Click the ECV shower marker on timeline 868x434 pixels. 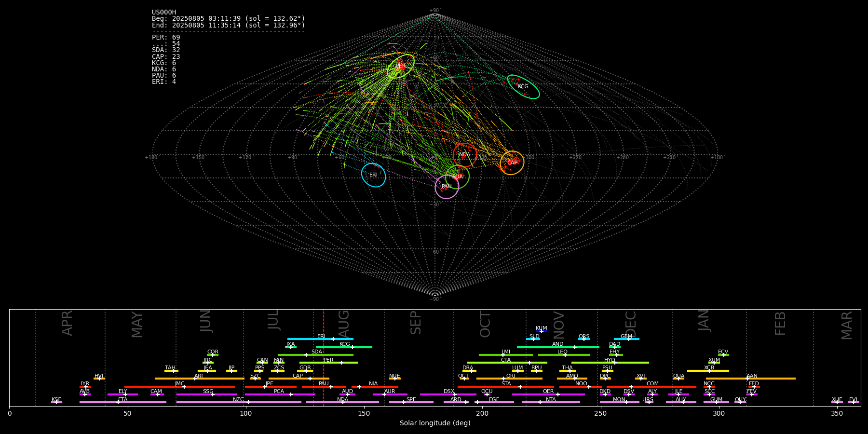tap(723, 355)
